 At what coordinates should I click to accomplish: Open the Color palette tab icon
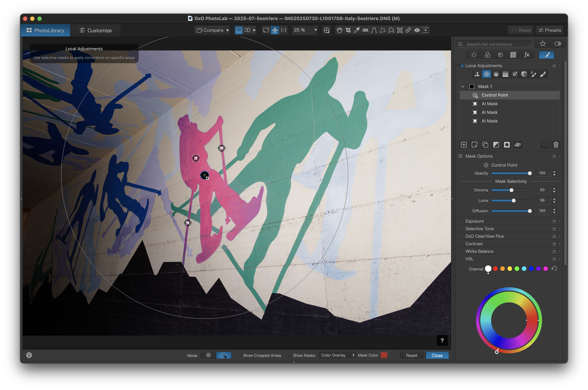[487, 55]
